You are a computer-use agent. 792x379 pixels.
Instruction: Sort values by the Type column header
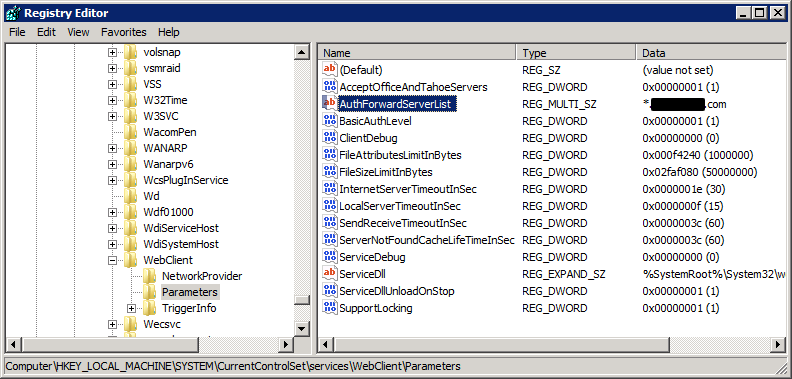tap(576, 53)
